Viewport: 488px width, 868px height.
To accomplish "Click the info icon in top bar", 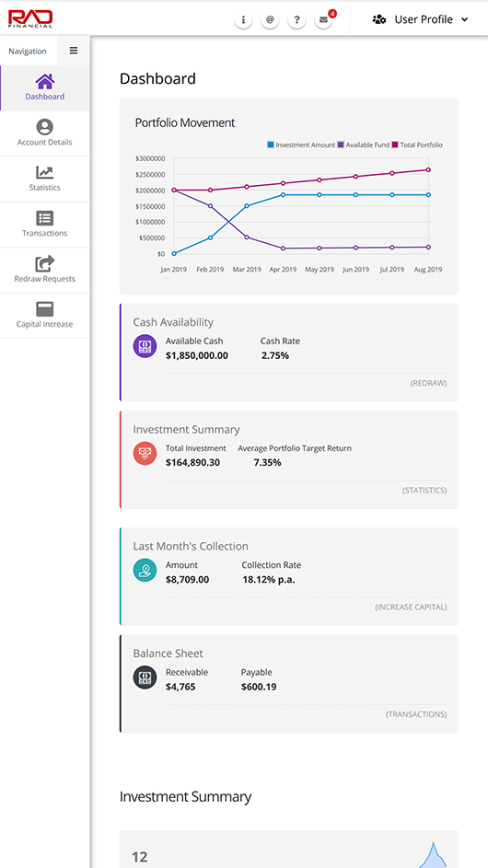I will (243, 20).
